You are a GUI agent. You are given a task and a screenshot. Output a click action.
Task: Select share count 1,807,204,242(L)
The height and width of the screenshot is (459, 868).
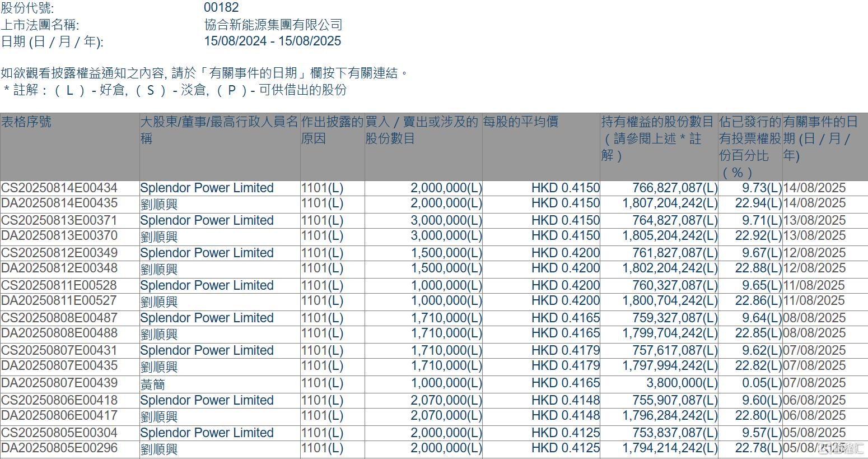tap(670, 203)
